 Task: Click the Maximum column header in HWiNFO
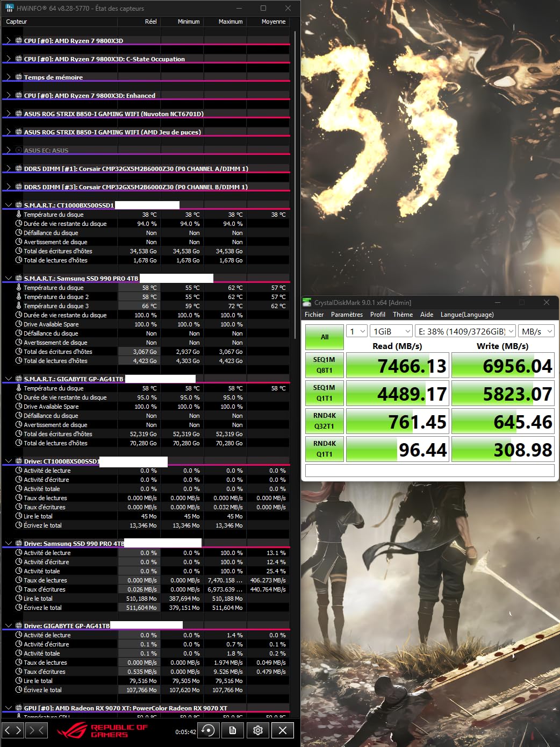click(231, 22)
